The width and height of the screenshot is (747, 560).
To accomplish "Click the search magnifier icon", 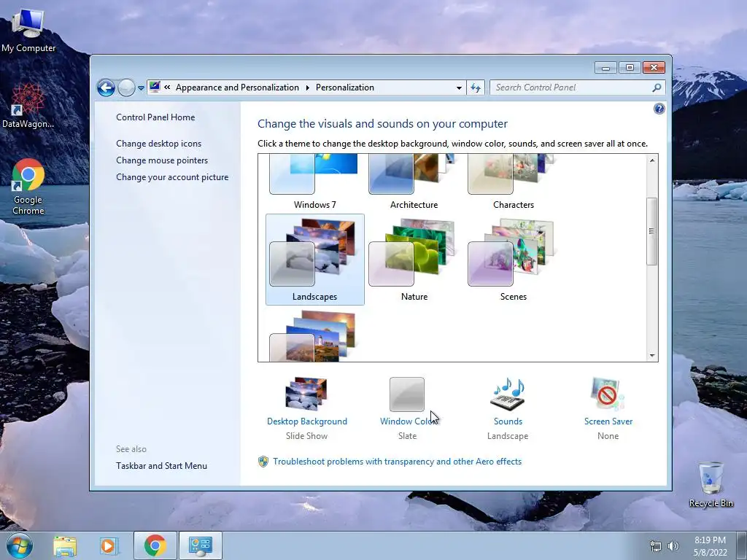I will pyautogui.click(x=657, y=87).
